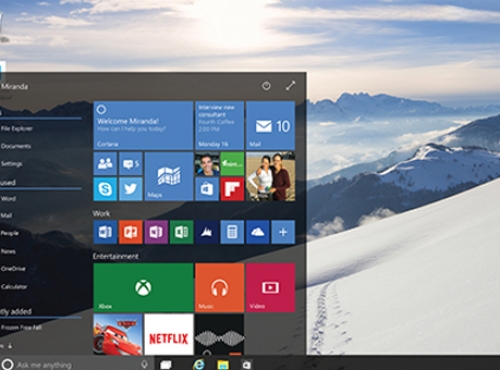Open File Explorer from the list

pyautogui.click(x=17, y=128)
